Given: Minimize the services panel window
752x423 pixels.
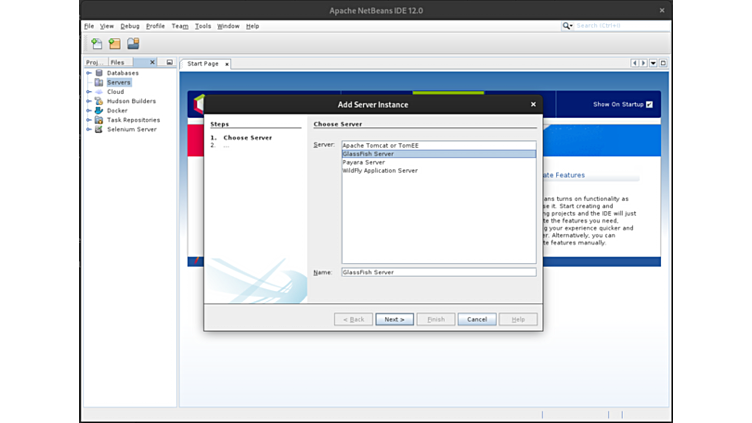Looking at the screenshot, I should pos(169,62).
